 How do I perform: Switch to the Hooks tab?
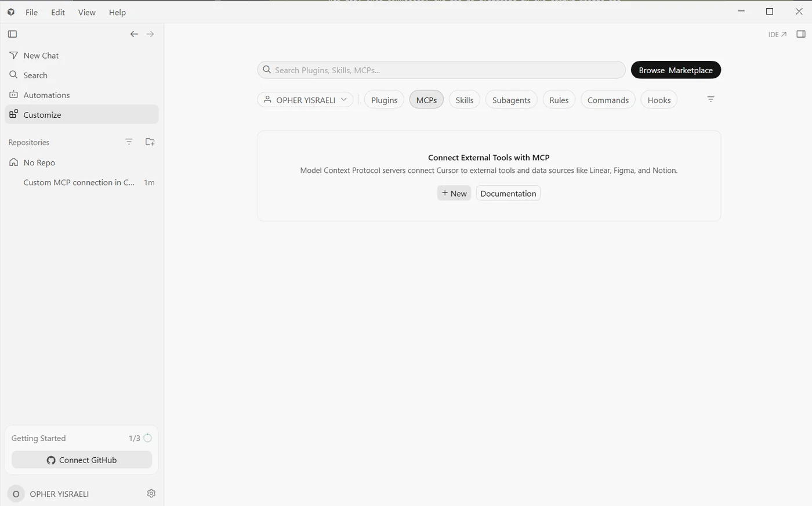(x=659, y=100)
